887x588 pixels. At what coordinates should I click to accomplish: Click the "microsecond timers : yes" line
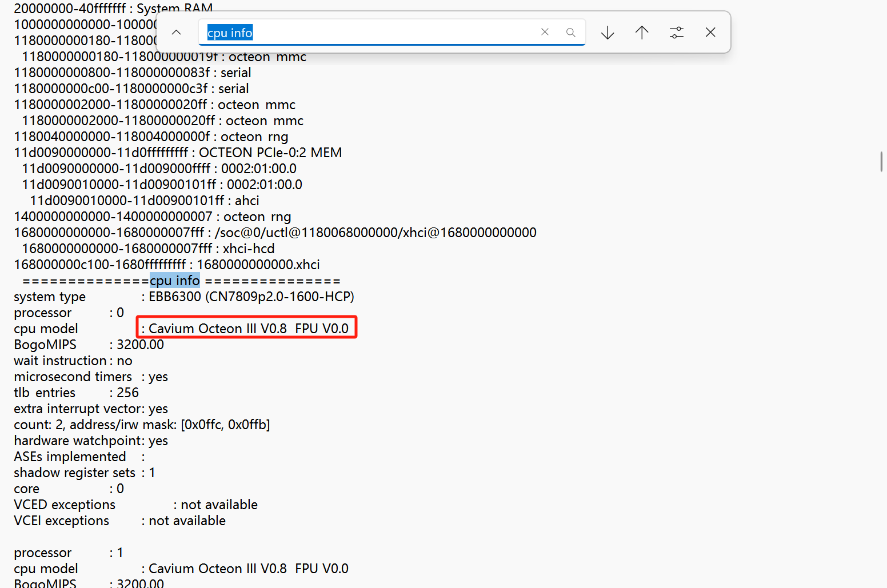point(91,377)
